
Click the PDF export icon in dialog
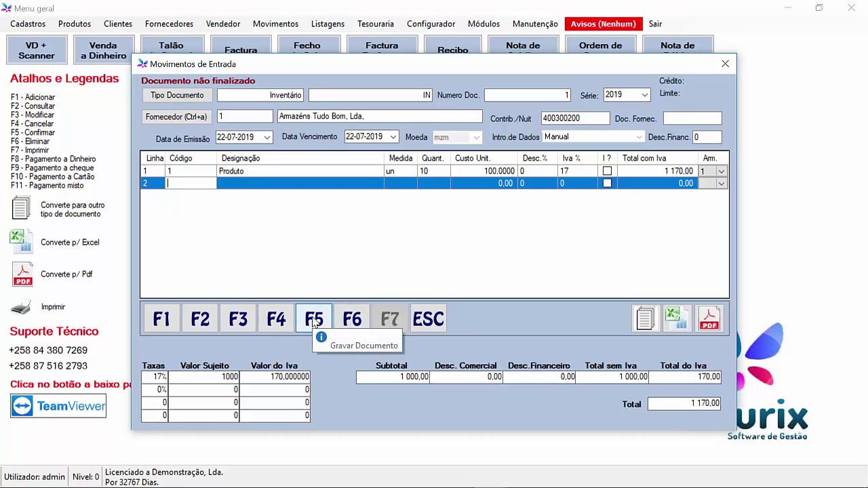coord(709,319)
